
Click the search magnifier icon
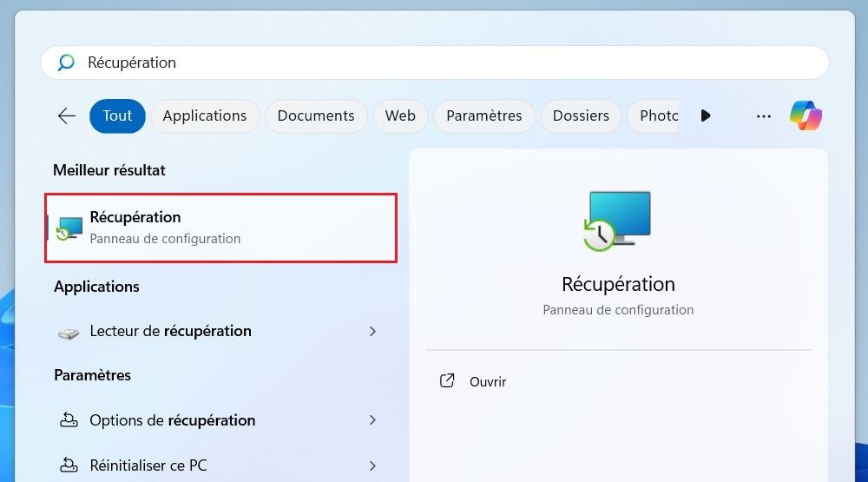(x=66, y=63)
